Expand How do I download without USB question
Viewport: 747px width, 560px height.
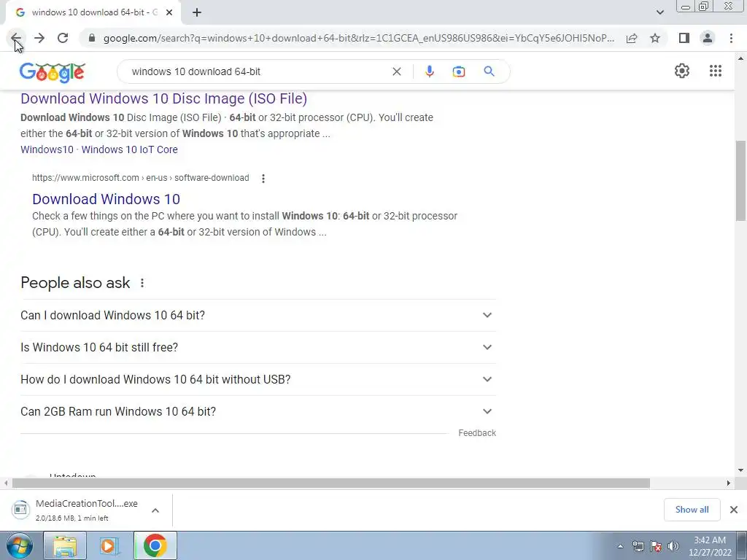click(258, 379)
